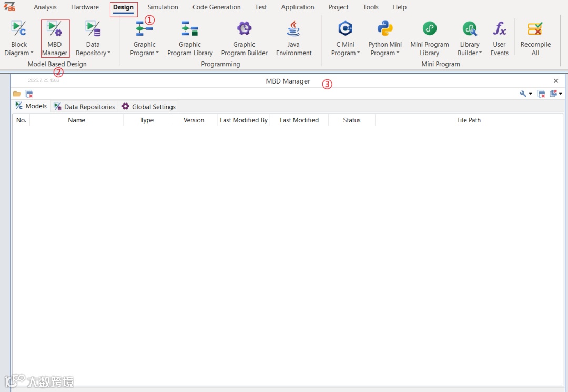Open C Mini Program
The width and height of the screenshot is (568, 392).
[345, 38]
